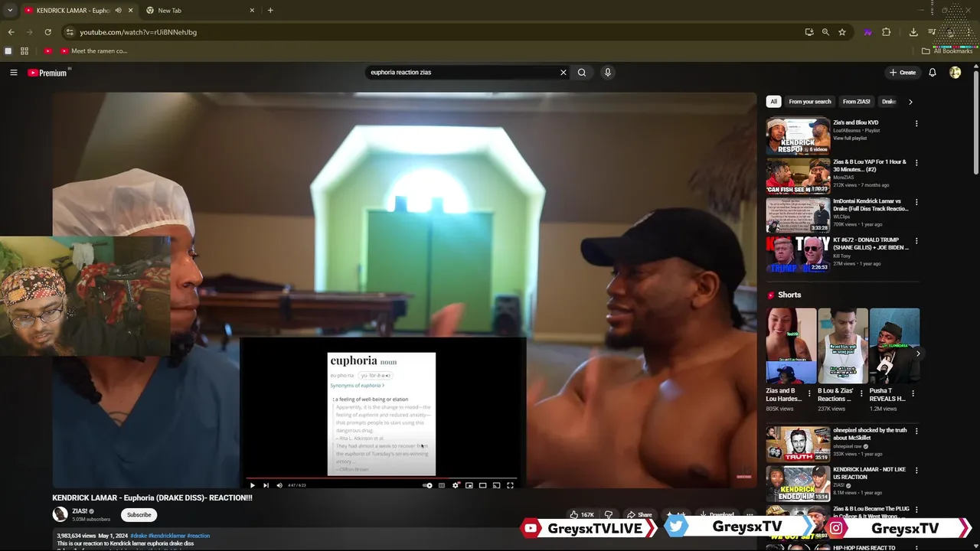Open the browser downloads icon
The height and width of the screenshot is (551, 980).
coord(913,32)
